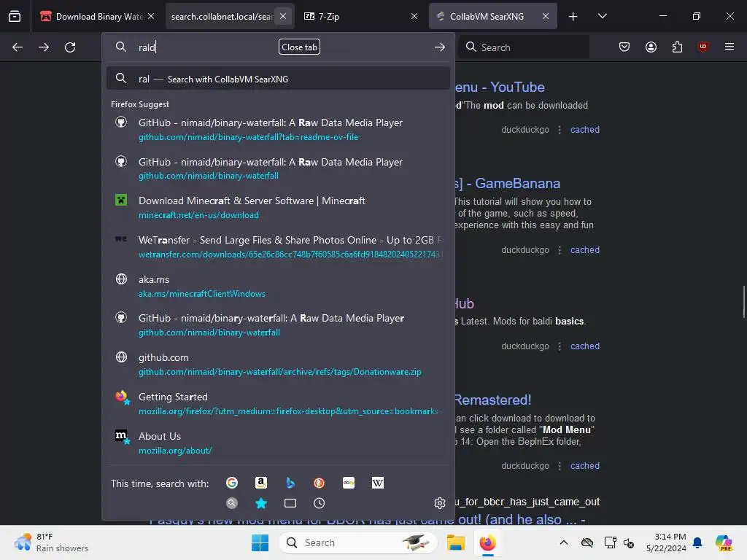Go forward one page
This screenshot has height=560, width=747.
tap(44, 47)
